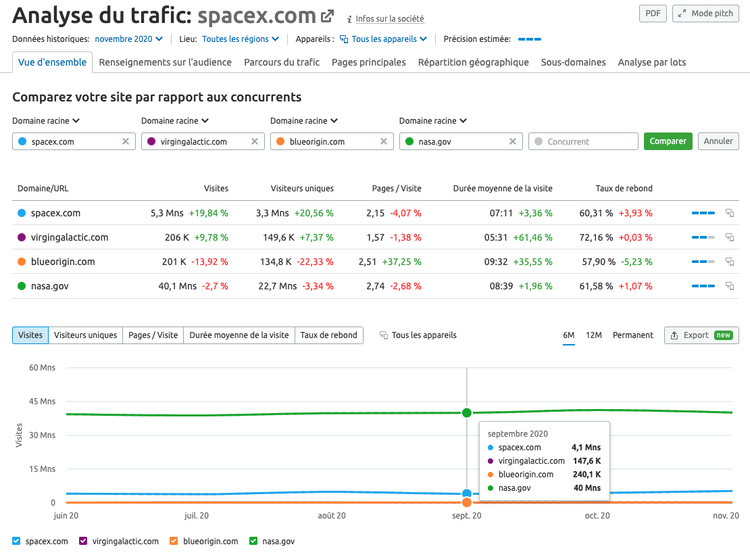The image size is (750, 553).
Task: Select Vue d'ensemble tab
Action: (x=52, y=62)
